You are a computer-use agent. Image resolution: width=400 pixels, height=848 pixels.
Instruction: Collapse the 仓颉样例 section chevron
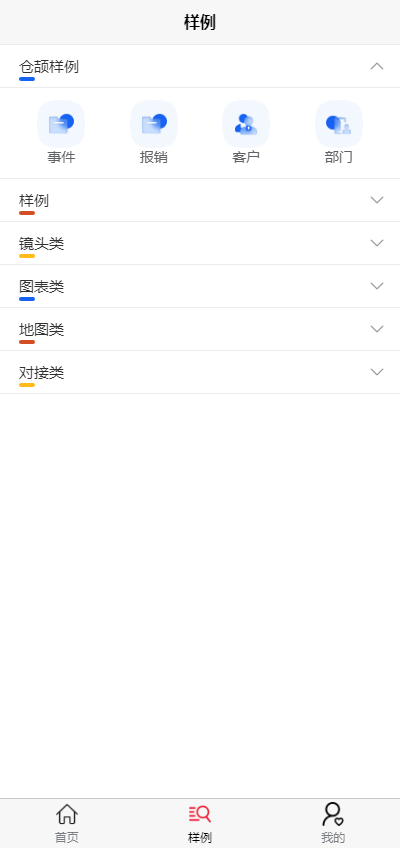tap(377, 67)
